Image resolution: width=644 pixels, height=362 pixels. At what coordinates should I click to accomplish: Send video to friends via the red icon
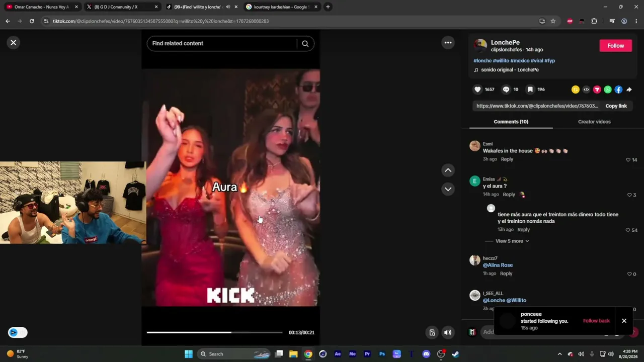click(x=597, y=89)
